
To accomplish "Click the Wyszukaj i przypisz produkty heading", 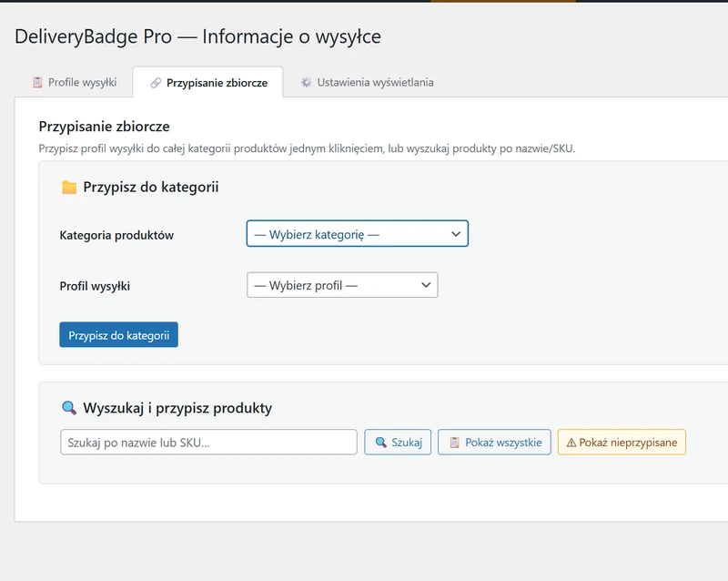I will 177,408.
